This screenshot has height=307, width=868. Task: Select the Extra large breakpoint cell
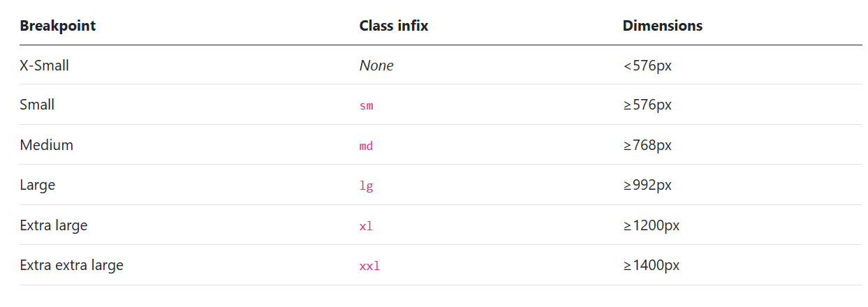click(x=54, y=225)
